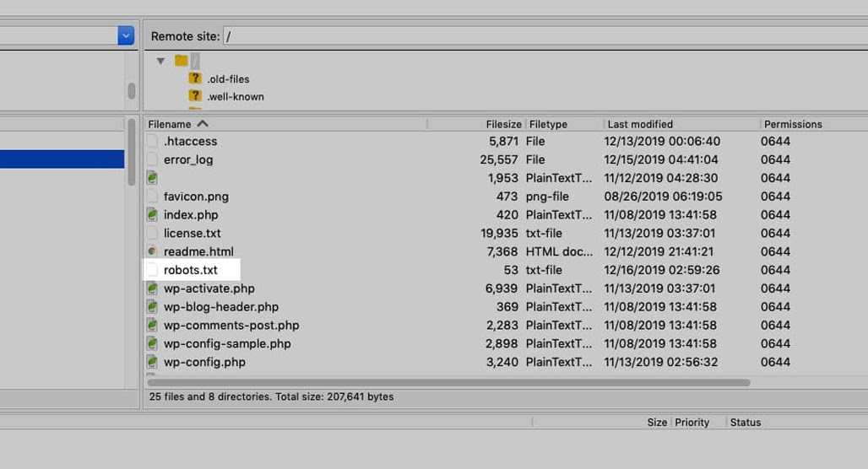Image resolution: width=868 pixels, height=469 pixels.
Task: Click the 53 filesize of robots.txt
Action: [510, 270]
